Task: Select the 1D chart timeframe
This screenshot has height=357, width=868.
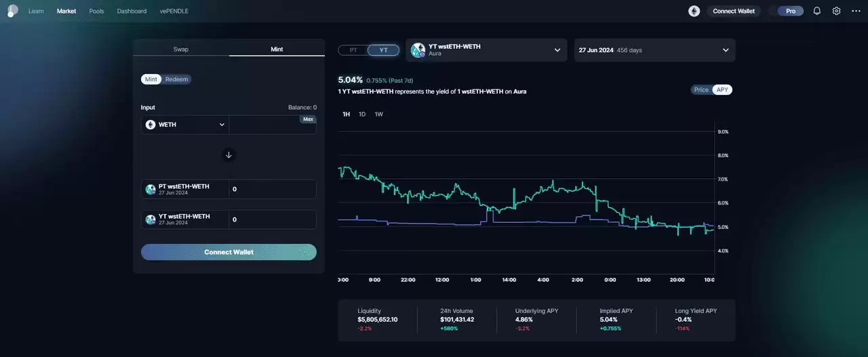Action: coord(362,114)
